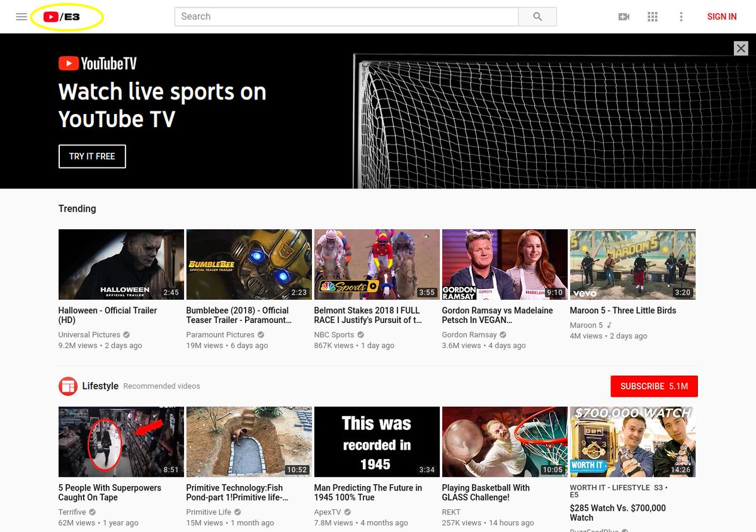Visit the Primitive Life channel
The height and width of the screenshot is (532, 756).
pyautogui.click(x=209, y=512)
